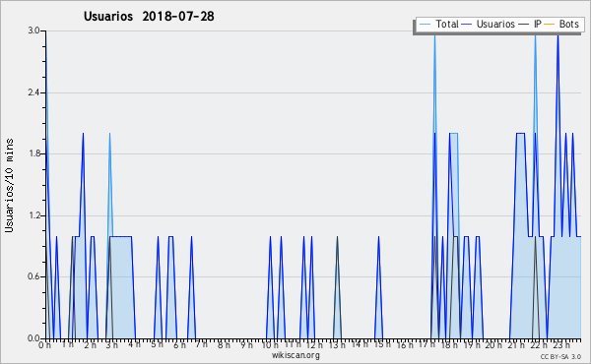
Task: Click the 0 h x-axis label
Action: pyautogui.click(x=44, y=344)
